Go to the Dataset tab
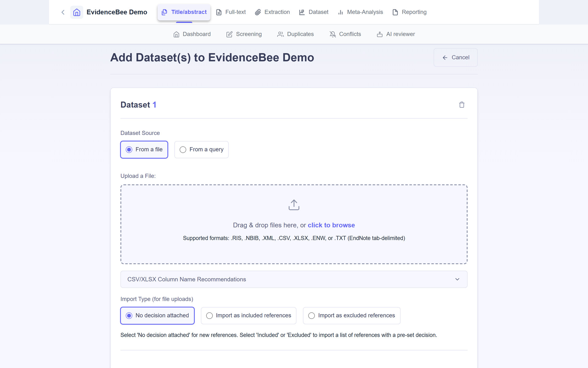Image resolution: width=588 pixels, height=368 pixels. tap(314, 12)
